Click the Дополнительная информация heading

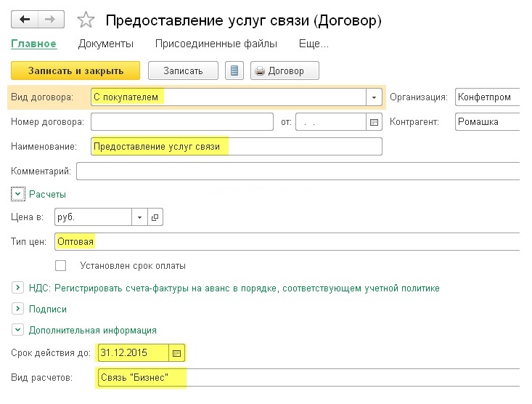[x=93, y=331]
